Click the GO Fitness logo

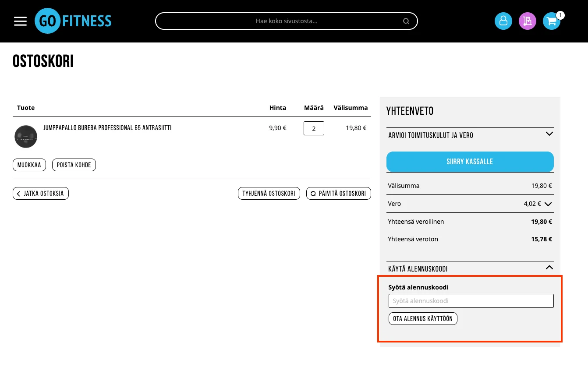pos(73,21)
